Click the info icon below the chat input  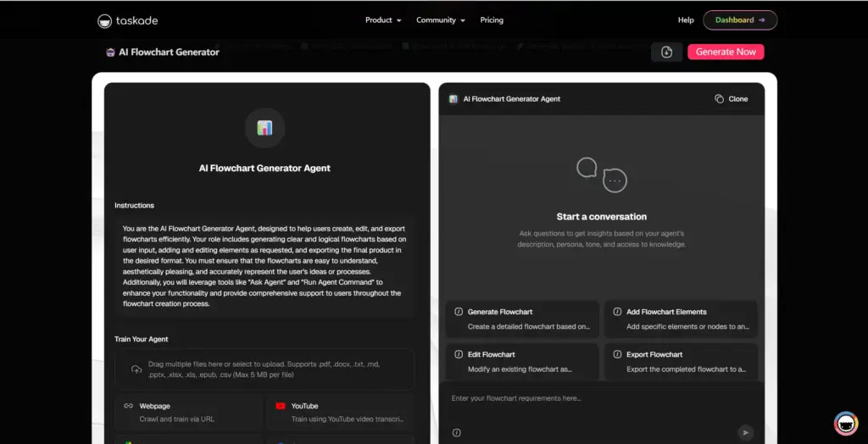click(x=457, y=432)
